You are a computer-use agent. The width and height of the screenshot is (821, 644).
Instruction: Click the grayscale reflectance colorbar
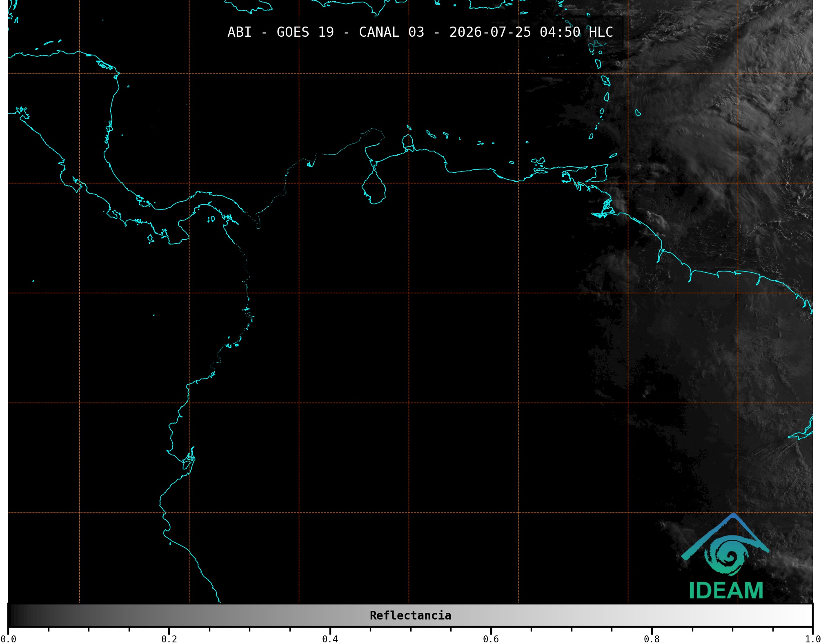(x=410, y=615)
